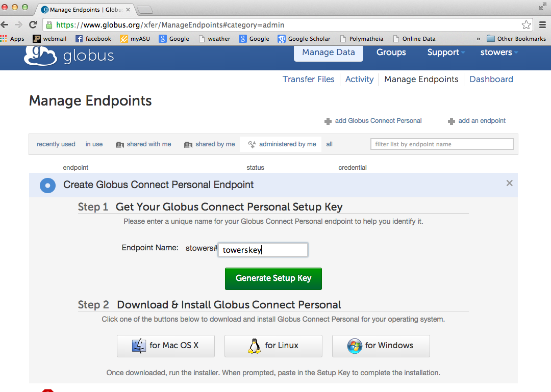
Task: Filter endpoints by recently used
Action: tap(56, 144)
